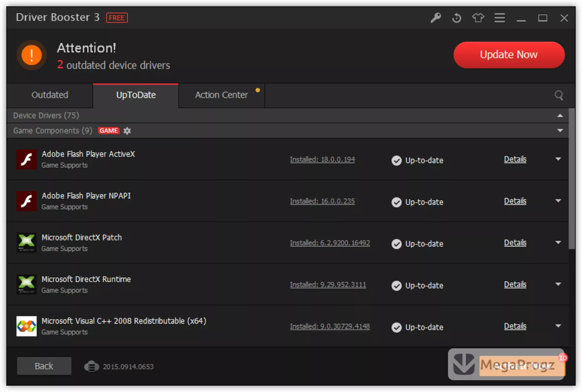The image size is (582, 392).
Task: Click Installed: 18.0.0.194 version link
Action: coord(322,159)
